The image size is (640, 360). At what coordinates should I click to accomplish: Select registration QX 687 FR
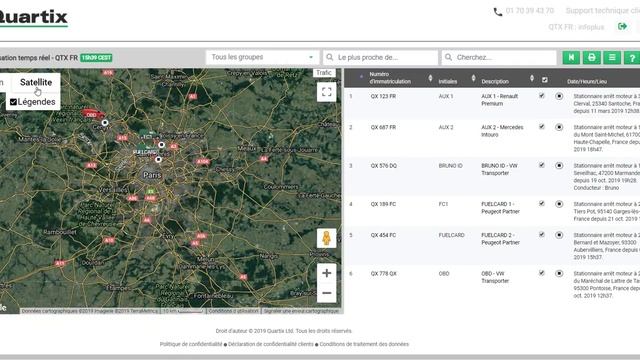click(x=383, y=127)
